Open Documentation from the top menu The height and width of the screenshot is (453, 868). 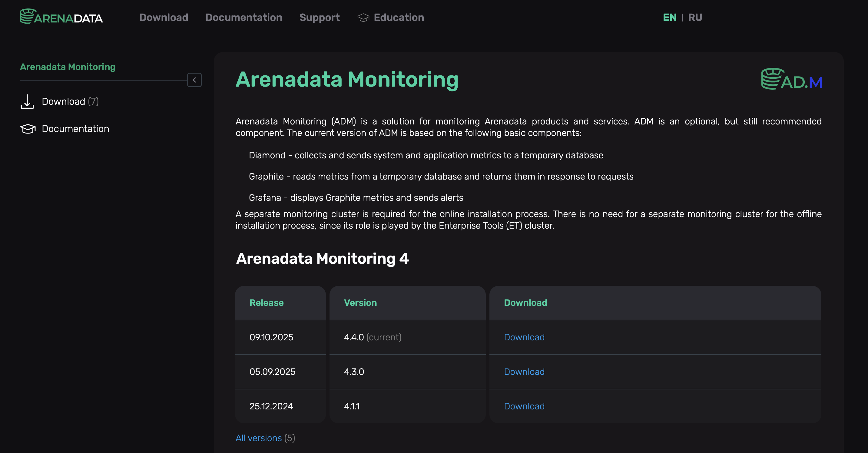pyautogui.click(x=244, y=17)
